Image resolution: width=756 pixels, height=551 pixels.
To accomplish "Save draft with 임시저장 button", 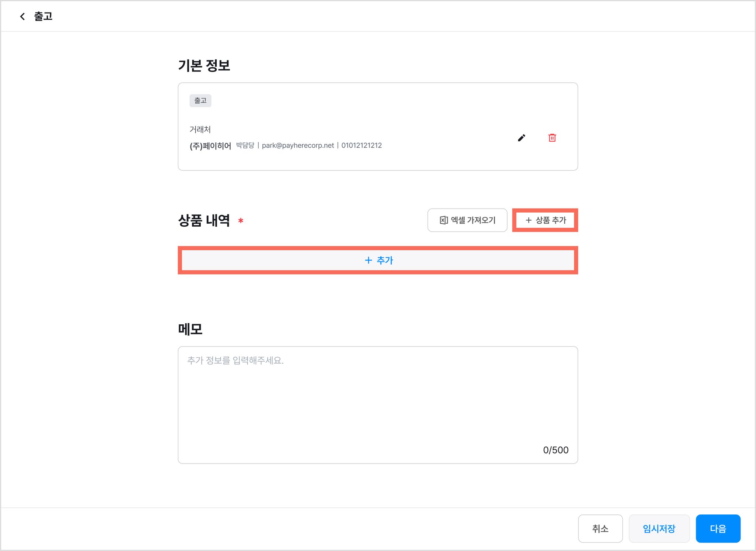I will pos(659,528).
